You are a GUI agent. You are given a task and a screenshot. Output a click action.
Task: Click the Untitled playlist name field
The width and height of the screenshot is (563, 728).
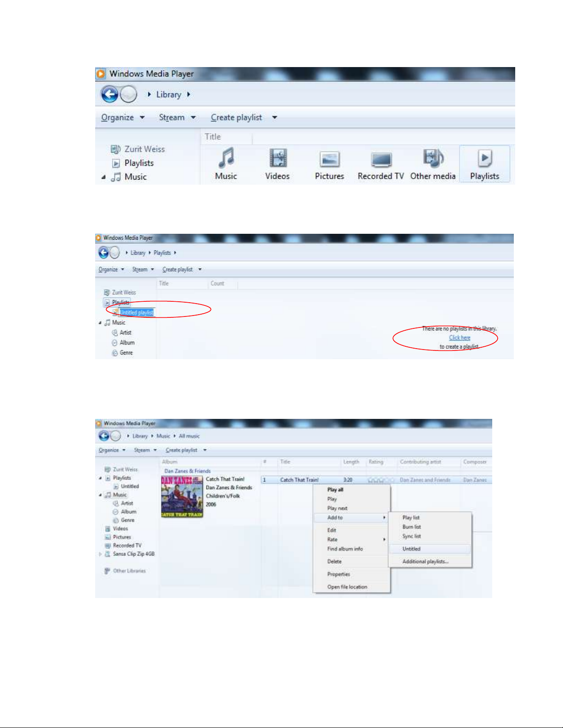[136, 312]
